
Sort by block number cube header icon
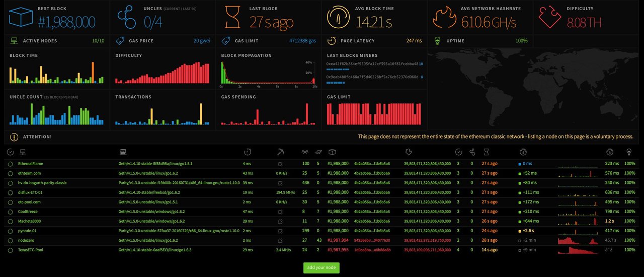coord(332,152)
